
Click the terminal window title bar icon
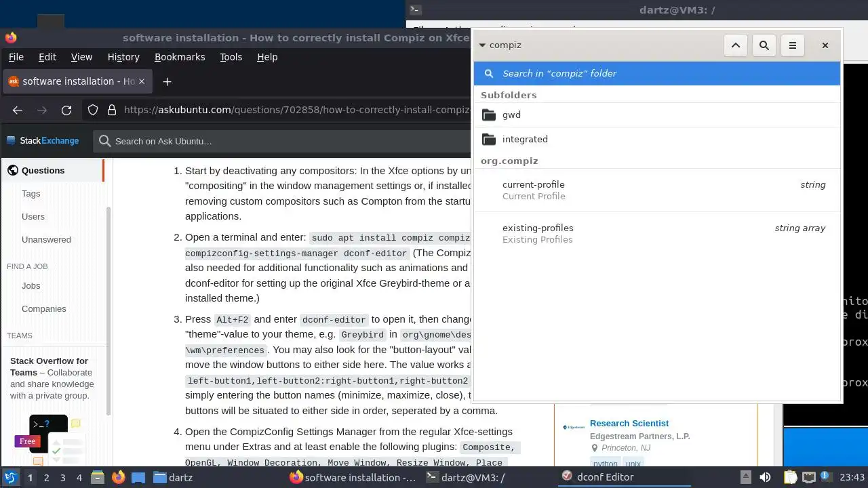coord(416,9)
